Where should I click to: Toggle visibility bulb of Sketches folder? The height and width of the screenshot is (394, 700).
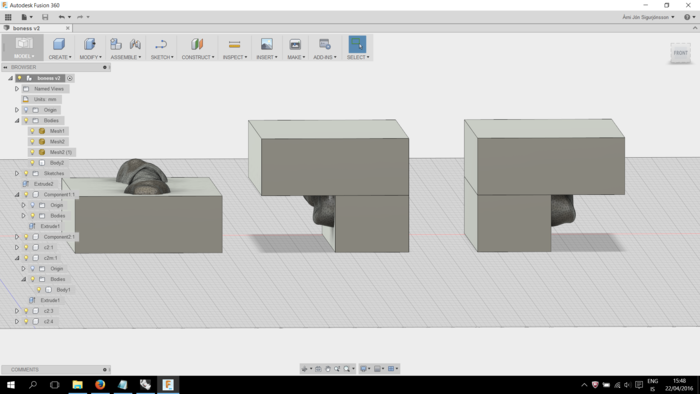(x=26, y=174)
